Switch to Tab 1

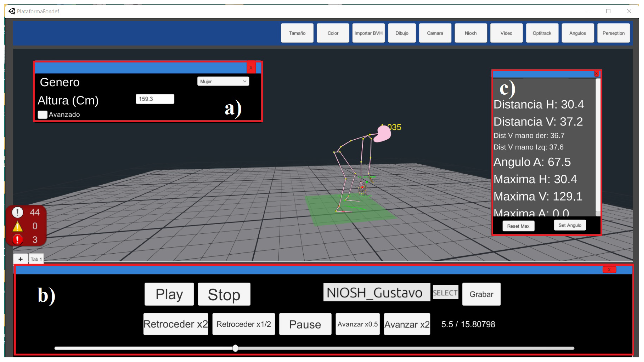click(36, 259)
